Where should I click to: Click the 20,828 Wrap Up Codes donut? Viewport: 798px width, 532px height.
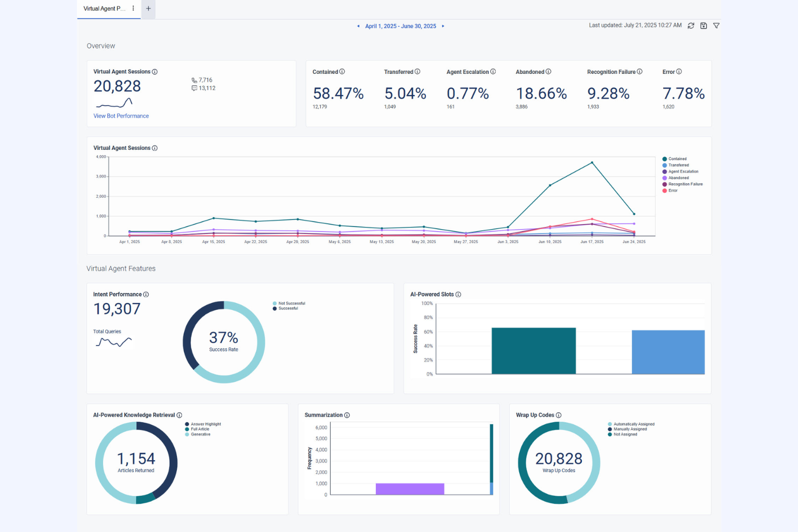point(559,462)
